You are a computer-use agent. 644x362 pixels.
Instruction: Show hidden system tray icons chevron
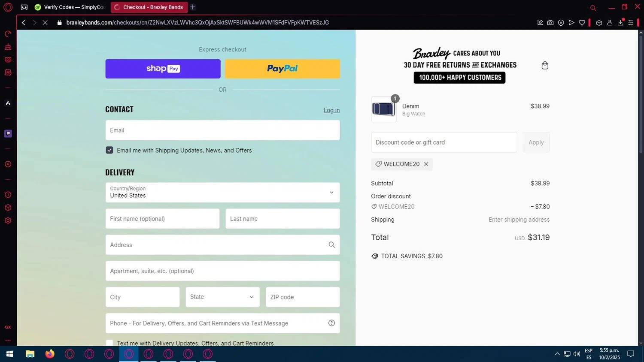557,354
